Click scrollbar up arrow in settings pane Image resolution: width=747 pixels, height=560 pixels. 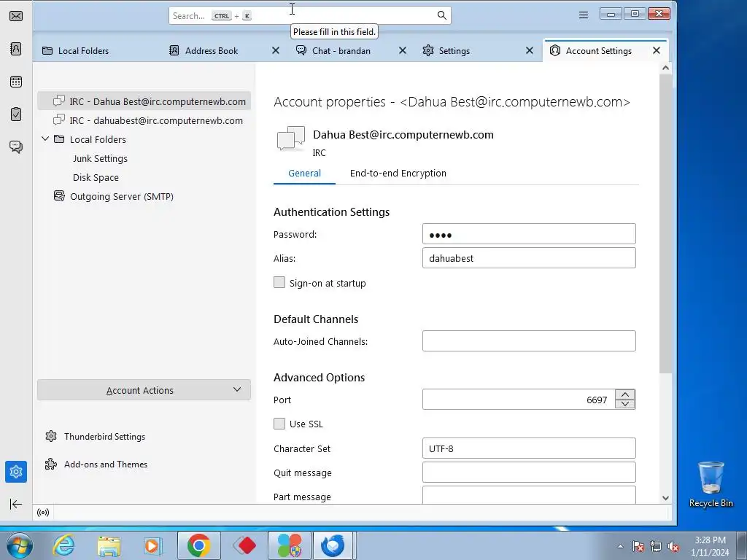coord(665,68)
